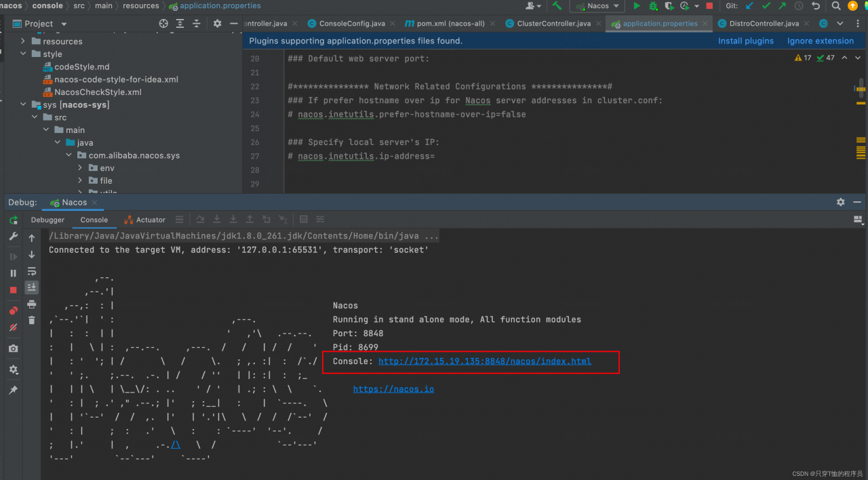Switch to the Debugger tab

tap(47, 220)
